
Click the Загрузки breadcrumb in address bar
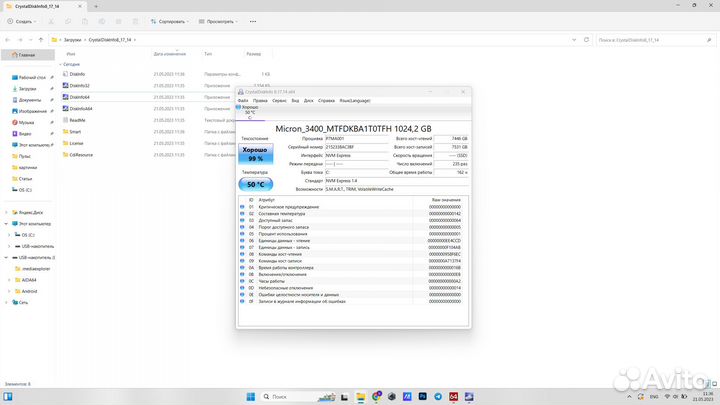point(74,40)
